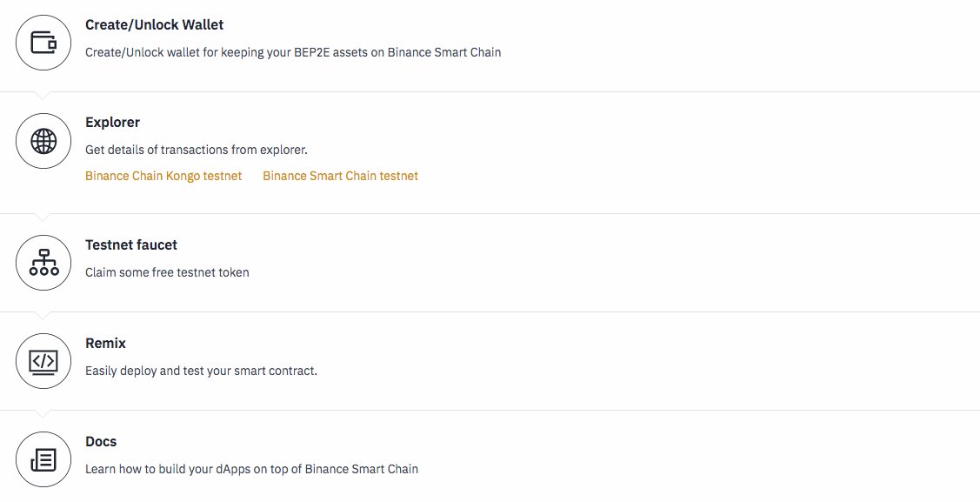This screenshot has width=980, height=502.
Task: Select the Explorer heading
Action: pyautogui.click(x=112, y=122)
